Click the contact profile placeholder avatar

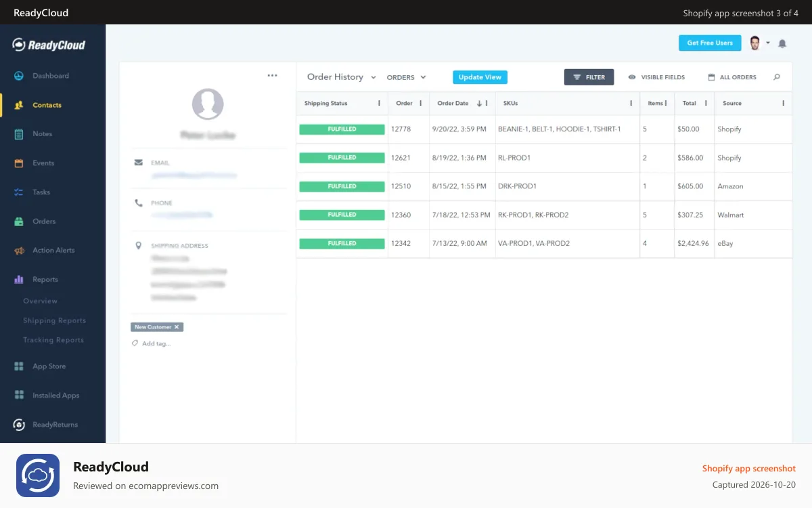[x=208, y=104]
